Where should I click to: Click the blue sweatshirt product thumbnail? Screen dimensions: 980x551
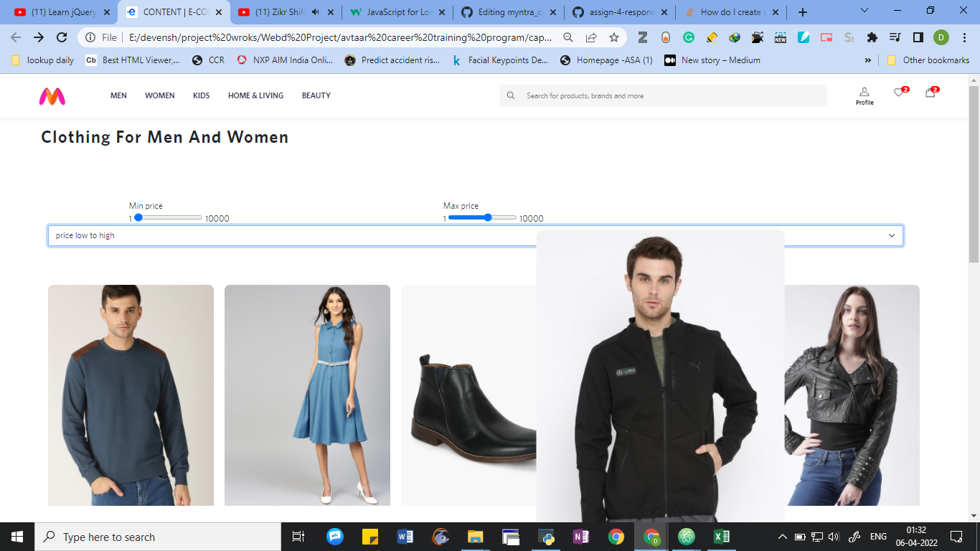[131, 395]
